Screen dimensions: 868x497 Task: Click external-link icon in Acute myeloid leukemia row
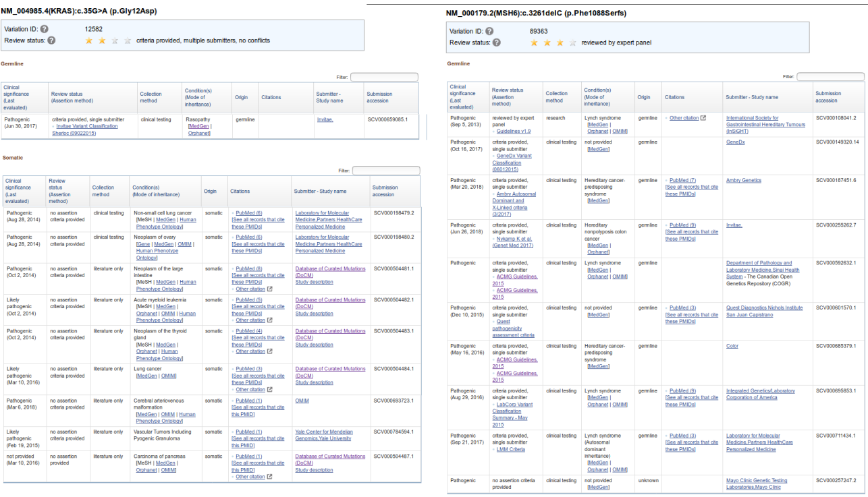pos(270,320)
